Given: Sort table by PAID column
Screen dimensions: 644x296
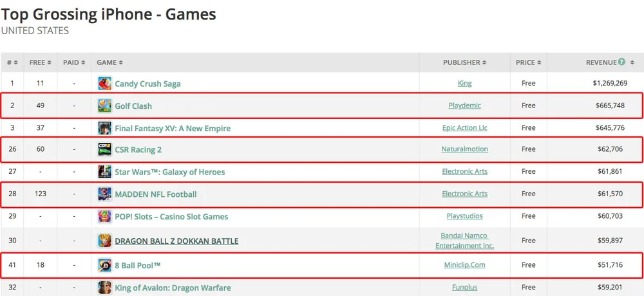Looking at the screenshot, I should [74, 62].
